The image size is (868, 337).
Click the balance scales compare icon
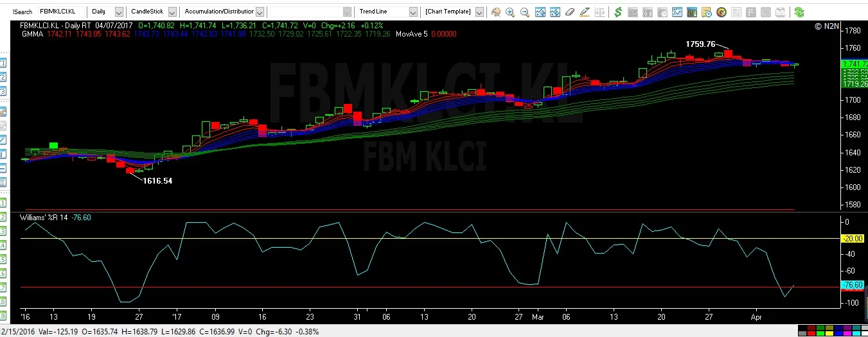pyautogui.click(x=599, y=12)
